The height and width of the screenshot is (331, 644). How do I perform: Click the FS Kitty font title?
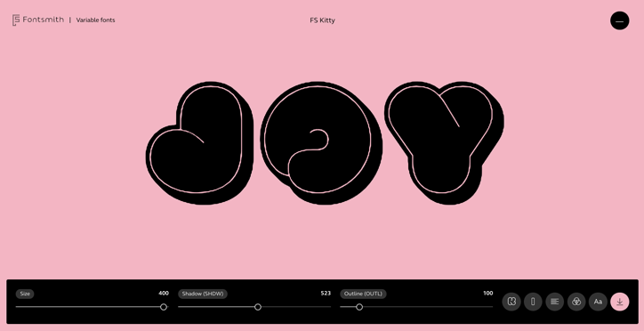point(322,20)
